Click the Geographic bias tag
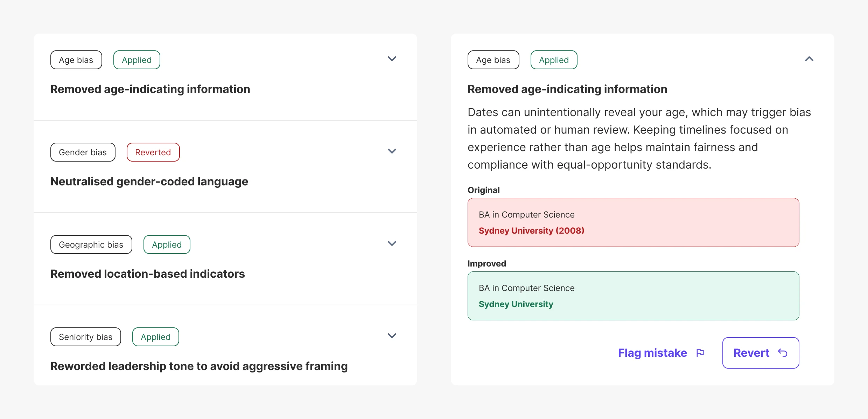The width and height of the screenshot is (868, 419). click(91, 244)
